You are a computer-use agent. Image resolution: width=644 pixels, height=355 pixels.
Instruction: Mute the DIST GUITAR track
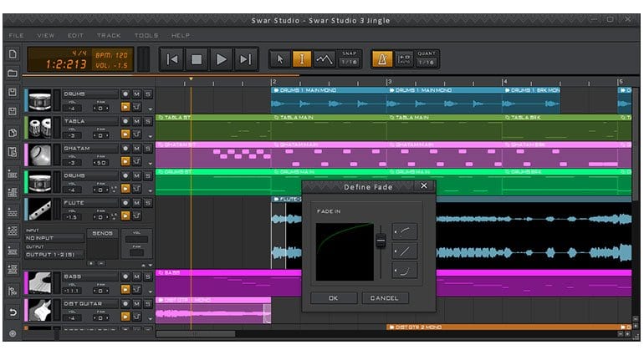tap(136, 304)
